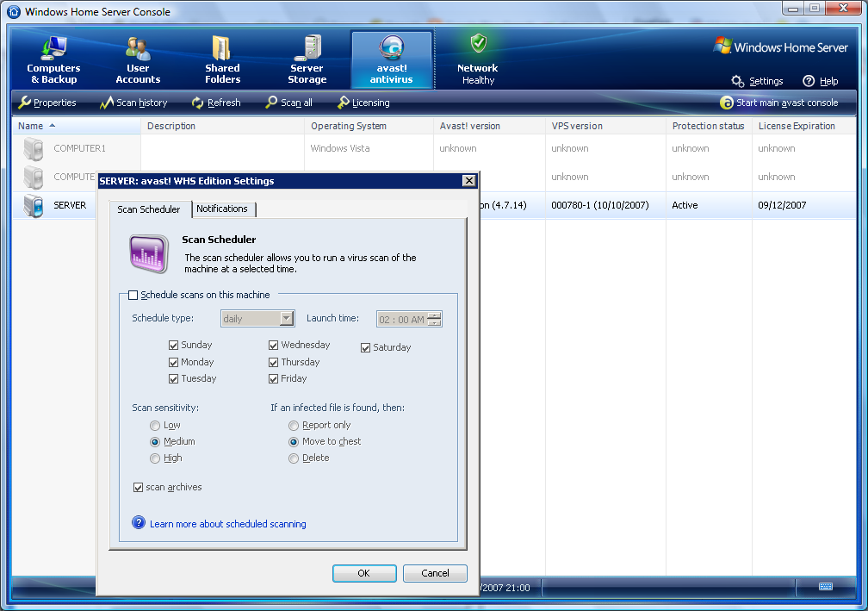Sort by License Expiration column
Screen dimensions: 868x611
(803, 126)
